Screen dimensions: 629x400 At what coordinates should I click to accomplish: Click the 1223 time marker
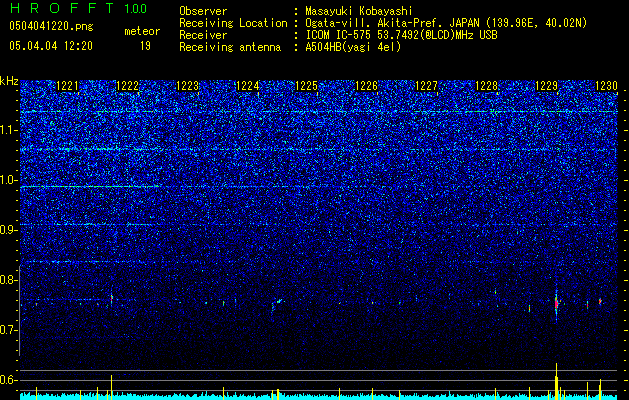(187, 86)
